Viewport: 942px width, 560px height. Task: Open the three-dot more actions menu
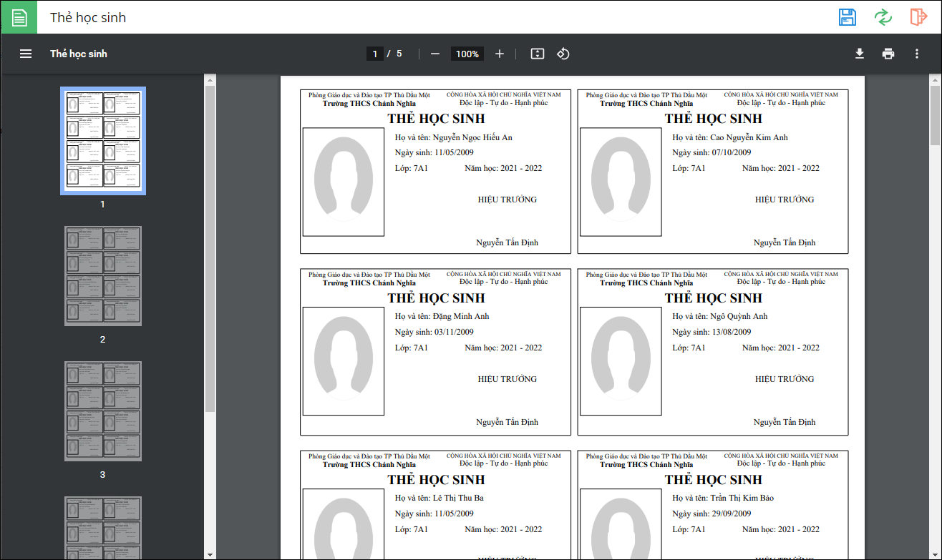(x=917, y=54)
